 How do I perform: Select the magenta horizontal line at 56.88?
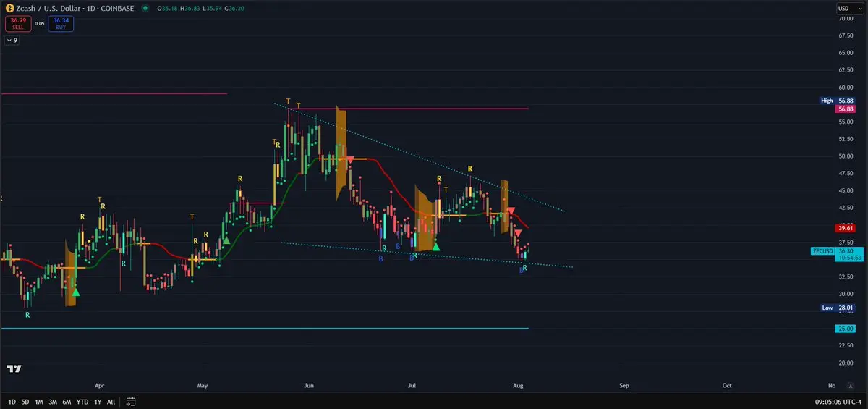(408, 109)
